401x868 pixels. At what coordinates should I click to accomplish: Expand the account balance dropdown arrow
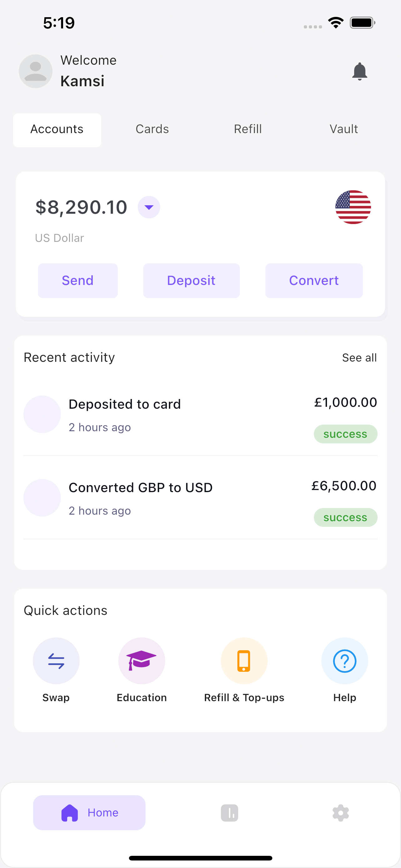(149, 207)
